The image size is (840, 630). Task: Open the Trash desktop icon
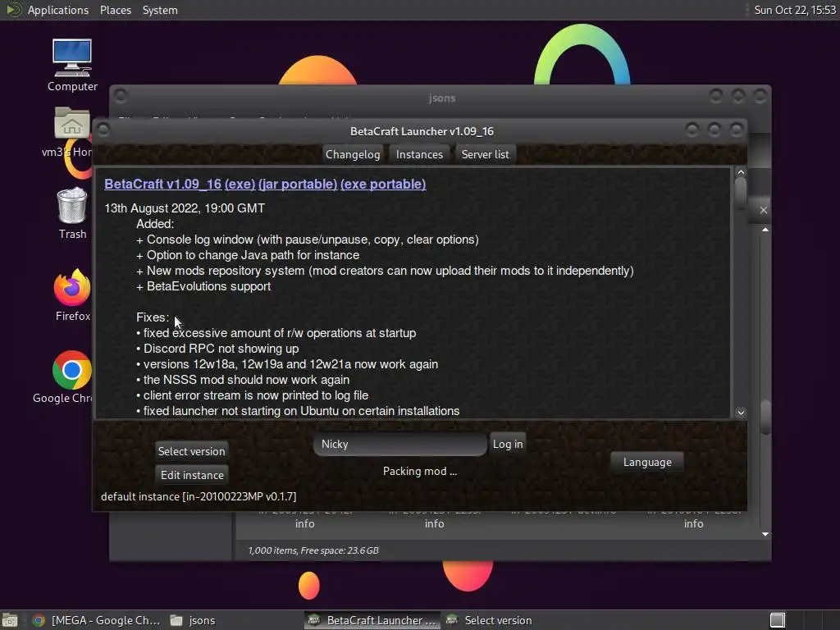tap(72, 212)
